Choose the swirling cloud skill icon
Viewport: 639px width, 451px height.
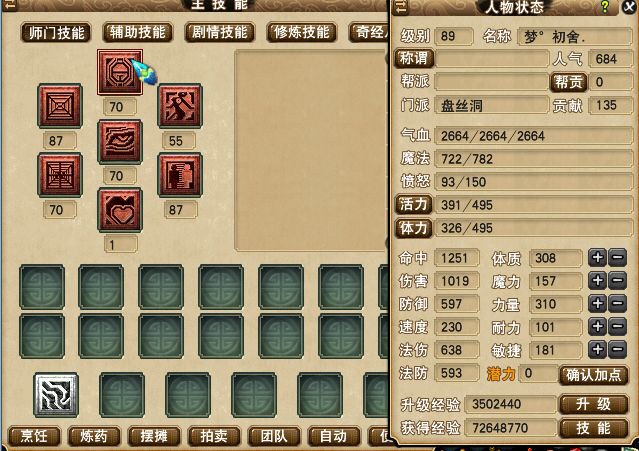[x=120, y=141]
